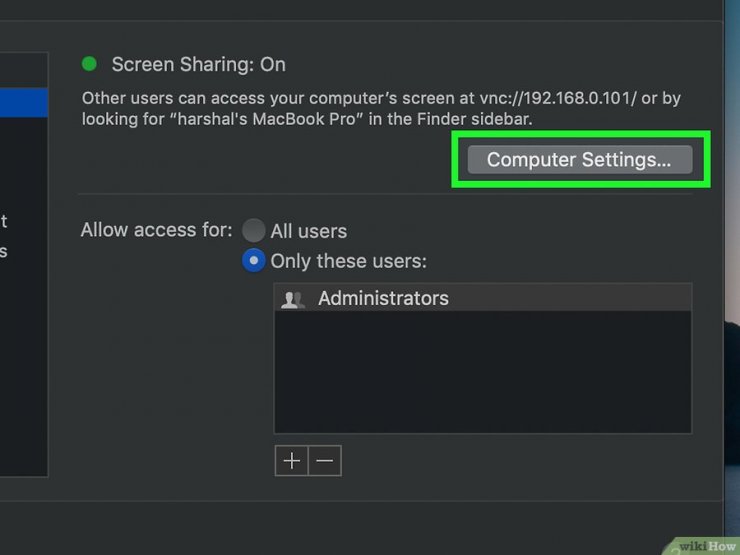Click the All users label text
Image resolution: width=740 pixels, height=555 pixels.
308,231
